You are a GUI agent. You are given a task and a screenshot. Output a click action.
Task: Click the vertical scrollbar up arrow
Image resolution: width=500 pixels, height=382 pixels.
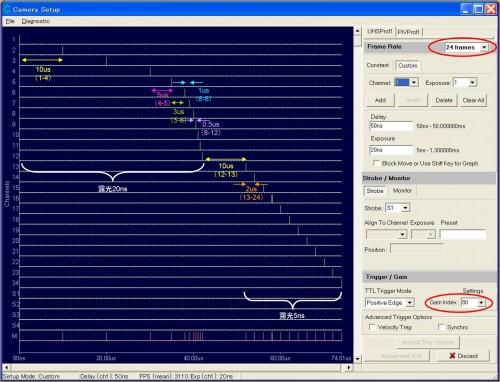pos(357,31)
